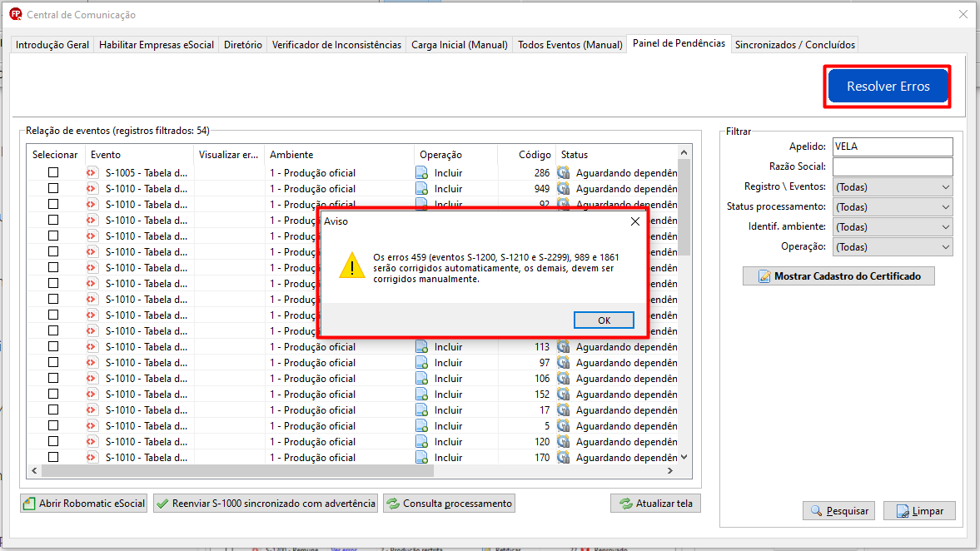Switch to Sincronizados / Concluídos tab

click(794, 45)
